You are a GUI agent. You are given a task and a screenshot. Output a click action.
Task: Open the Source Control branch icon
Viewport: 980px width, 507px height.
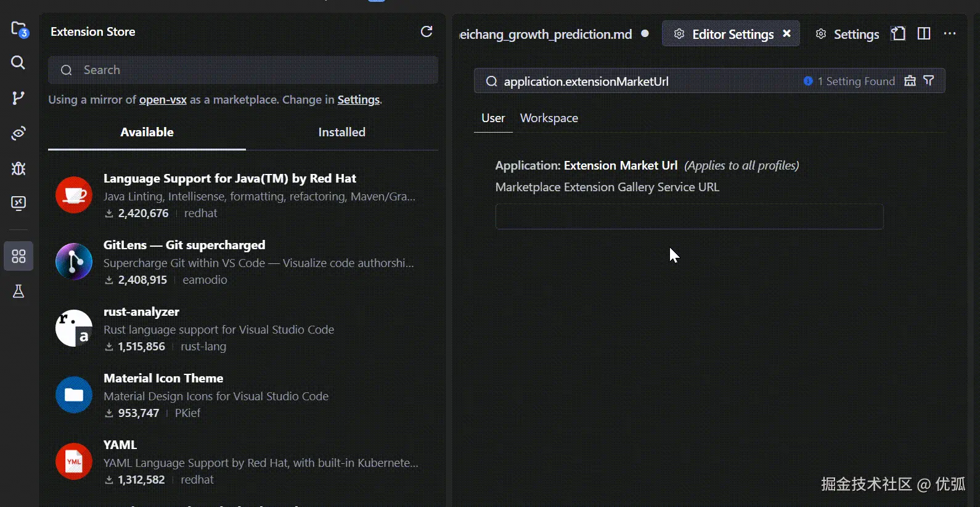[x=18, y=97]
